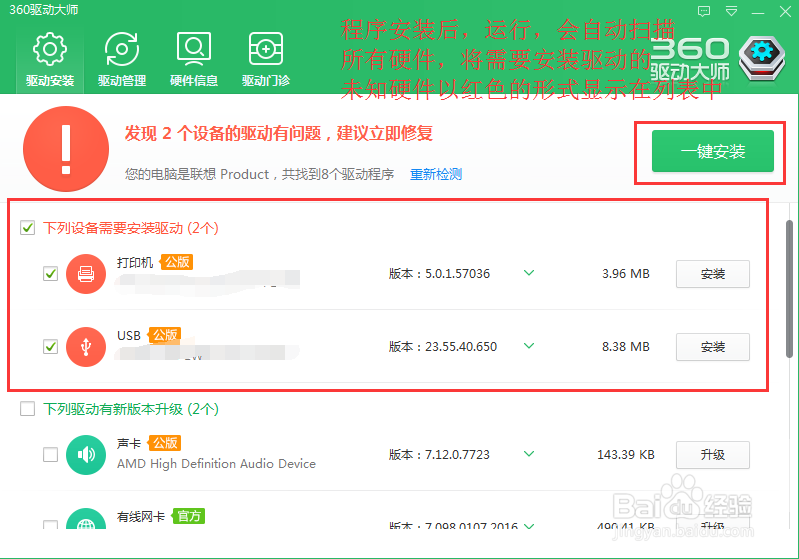The image size is (799, 559).
Task: Close the 360驱动大师 window
Action: click(x=785, y=11)
